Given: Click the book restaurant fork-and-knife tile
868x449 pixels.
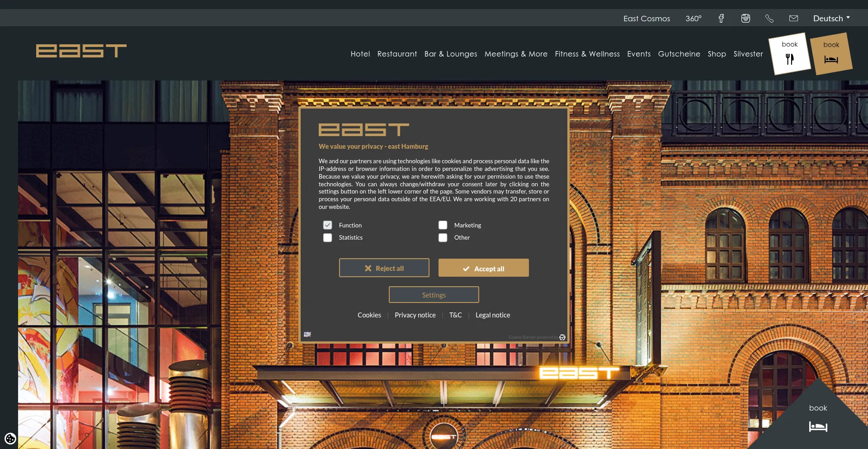Looking at the screenshot, I should (789, 54).
